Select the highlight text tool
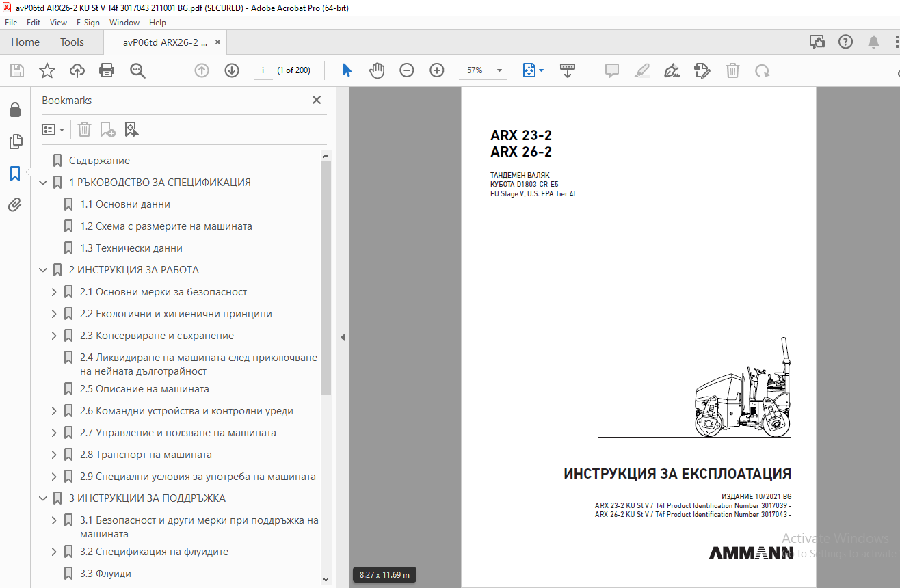The width and height of the screenshot is (900, 588). click(x=641, y=70)
